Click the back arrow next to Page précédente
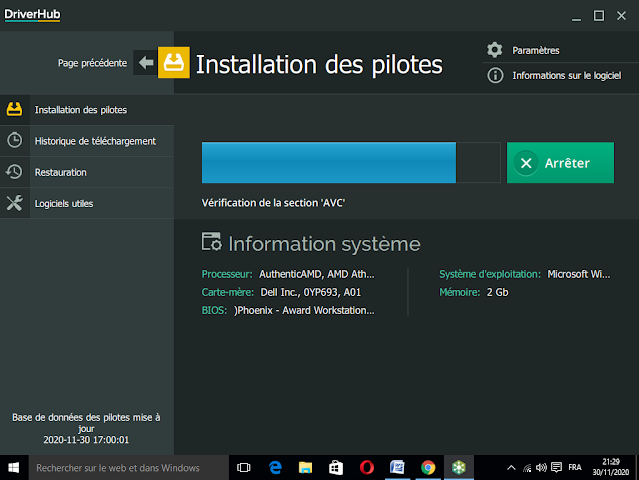 click(x=145, y=62)
